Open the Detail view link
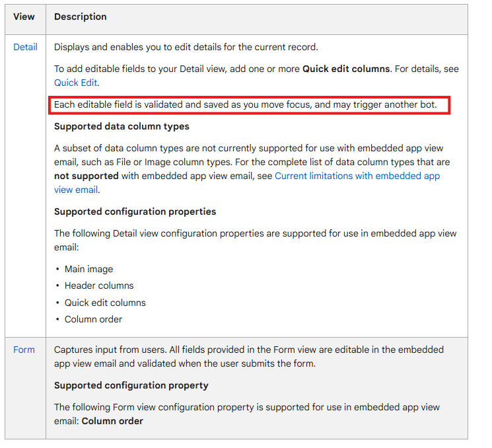Screen dimensions: 492x448 click(25, 47)
